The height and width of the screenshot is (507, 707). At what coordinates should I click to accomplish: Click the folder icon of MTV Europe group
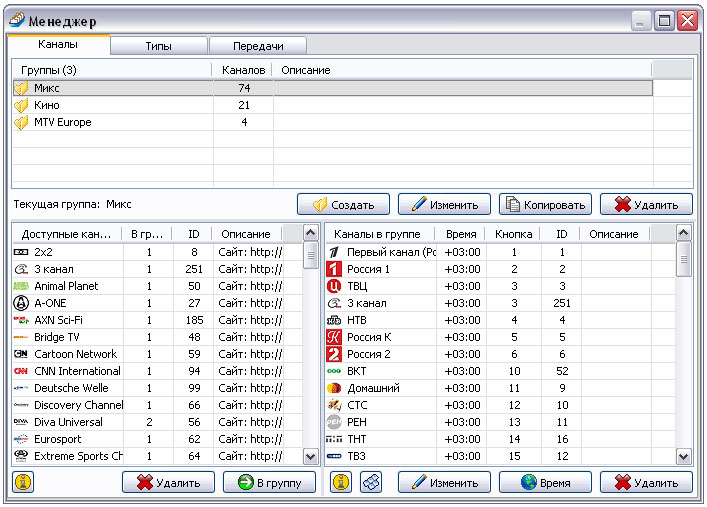pyautogui.click(x=21, y=122)
